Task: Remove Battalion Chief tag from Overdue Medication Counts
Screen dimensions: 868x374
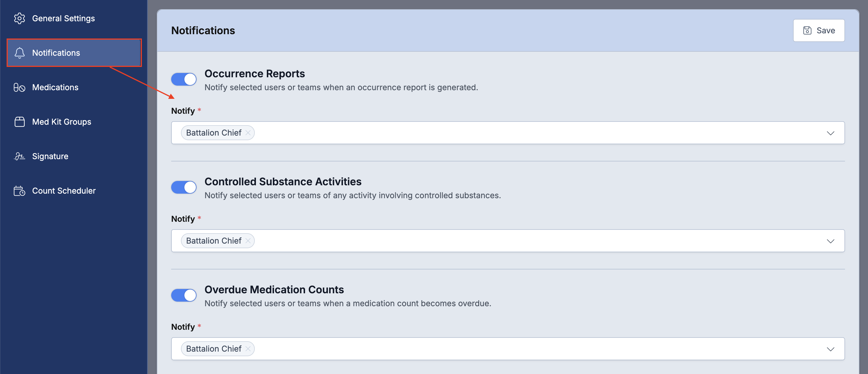Action: (248, 349)
